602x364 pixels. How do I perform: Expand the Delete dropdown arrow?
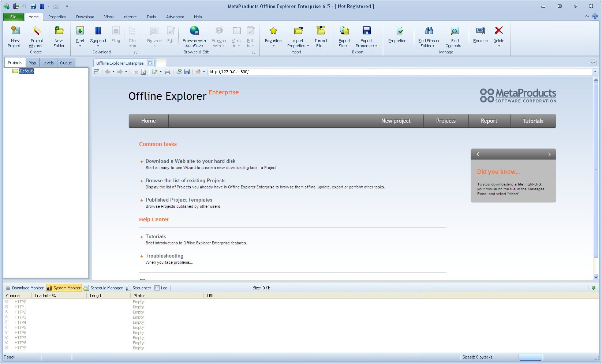pos(499,46)
